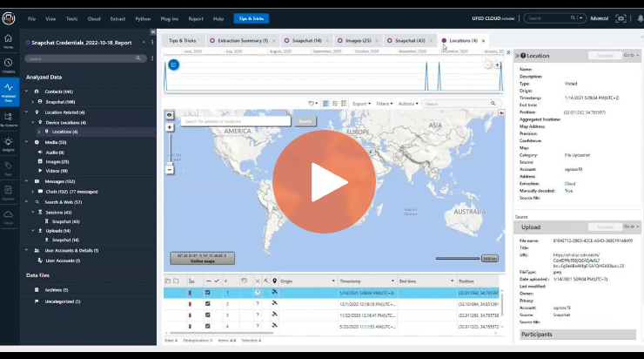
Task: Zoom out the timeline chart with minus
Action: tap(487, 65)
